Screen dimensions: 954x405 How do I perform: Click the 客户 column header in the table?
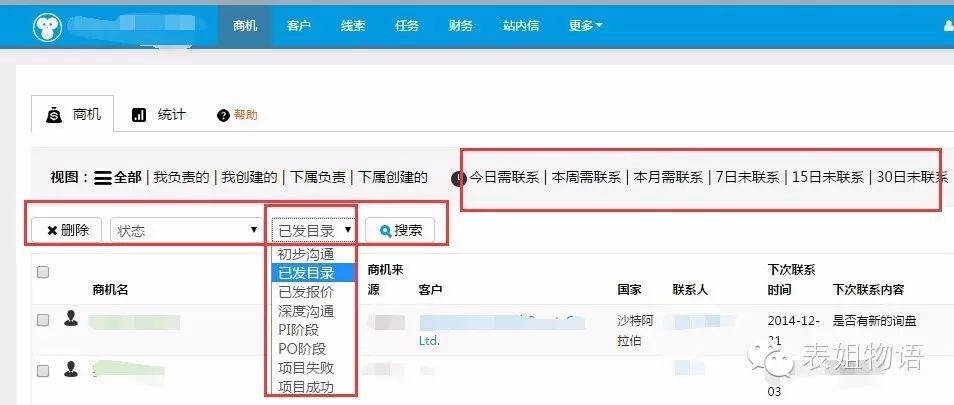431,290
